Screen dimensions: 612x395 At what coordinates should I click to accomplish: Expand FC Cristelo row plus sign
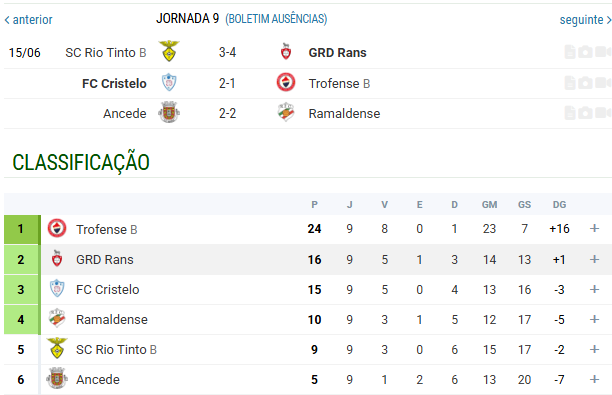(x=594, y=289)
